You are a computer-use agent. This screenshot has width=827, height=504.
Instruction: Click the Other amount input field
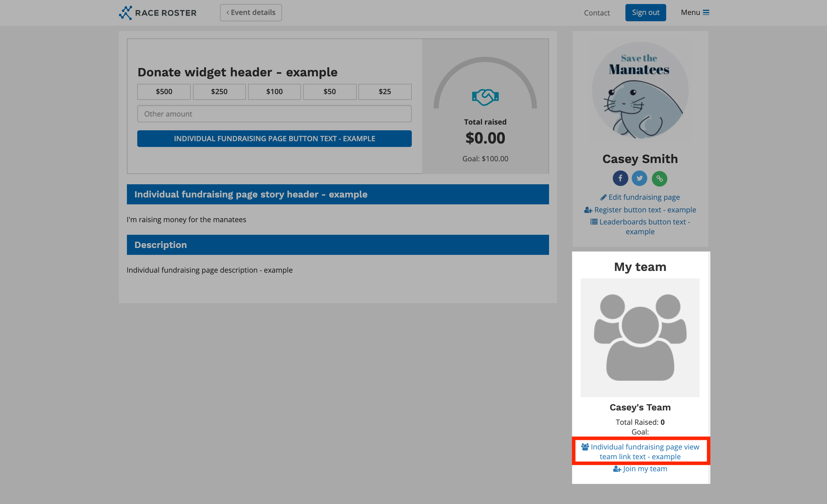click(x=274, y=114)
